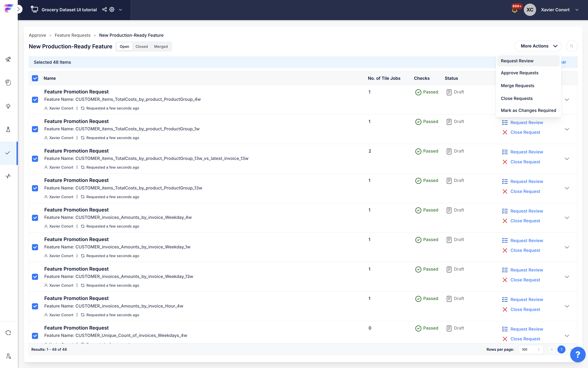Screen dimensions: 588x368
Task: Open the user admin icon in sidebar
Action: [x=8, y=356]
